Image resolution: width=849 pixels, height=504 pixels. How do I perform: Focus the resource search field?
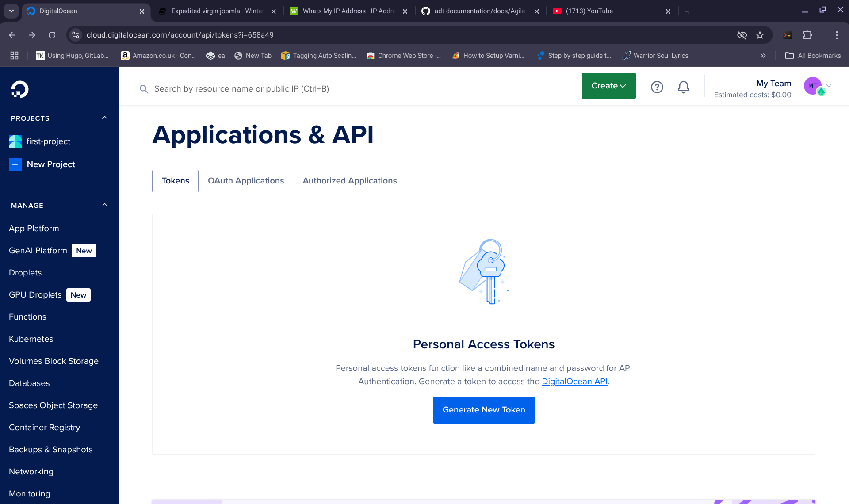click(x=241, y=89)
